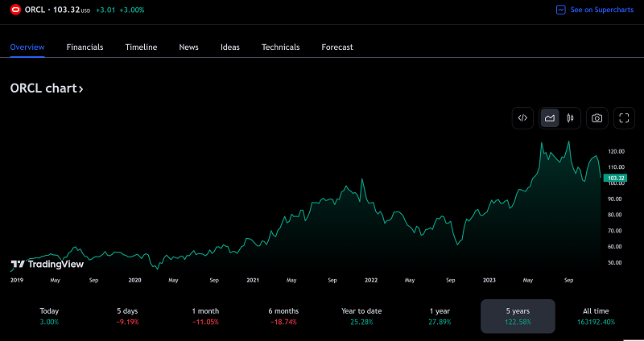Switch to candlestick chart view
This screenshot has width=644, height=341.
click(x=570, y=118)
